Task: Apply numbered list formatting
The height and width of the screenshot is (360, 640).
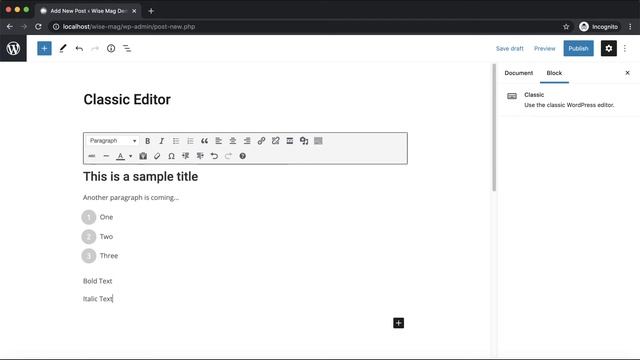Action: [x=190, y=141]
